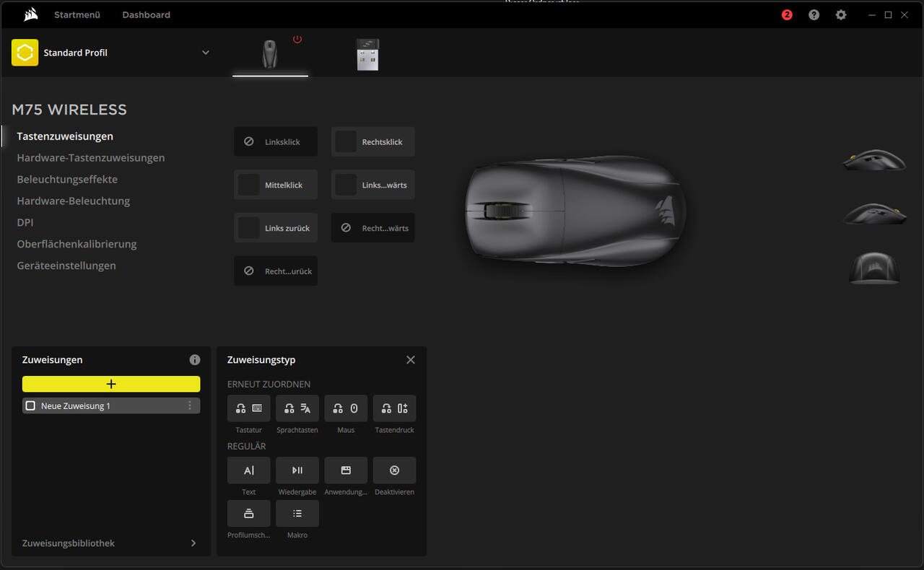Select the Linksklick mouse button
Viewport: 924px width, 570px height.
(276, 141)
